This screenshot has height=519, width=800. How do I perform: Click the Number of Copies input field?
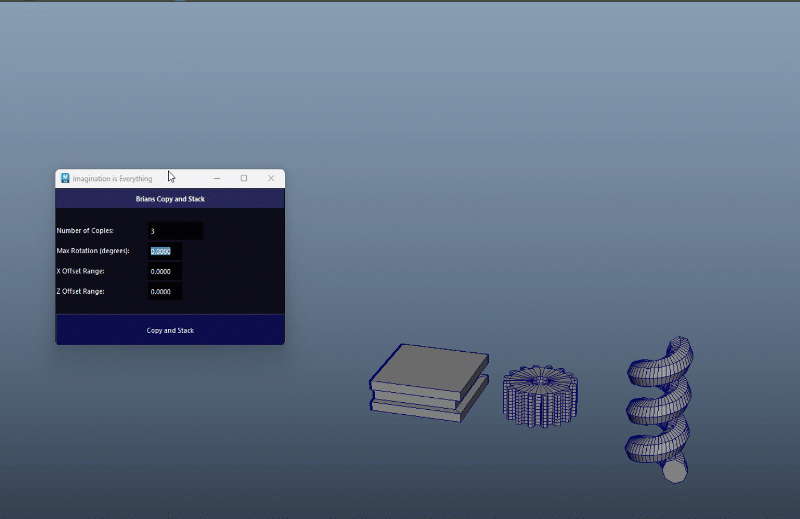click(175, 231)
